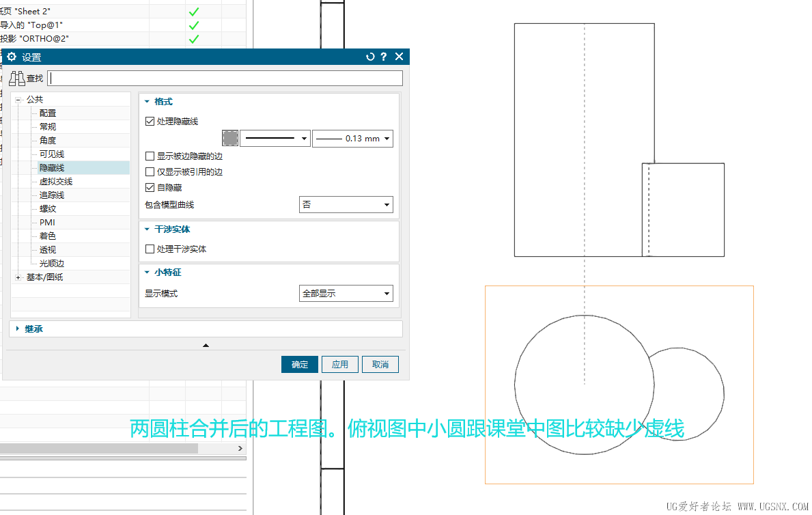Image resolution: width=812 pixels, height=515 pixels.
Task: Enable the 处理干涉实体 checkbox
Action: (150, 249)
